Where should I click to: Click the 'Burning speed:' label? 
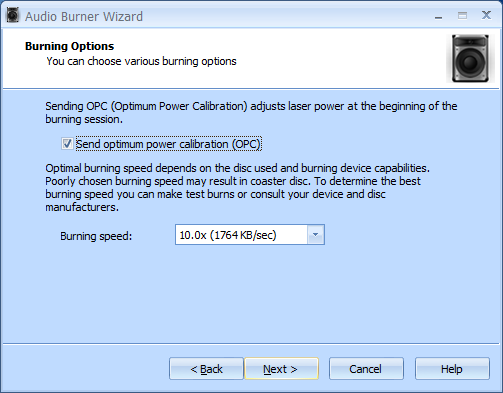(96, 236)
